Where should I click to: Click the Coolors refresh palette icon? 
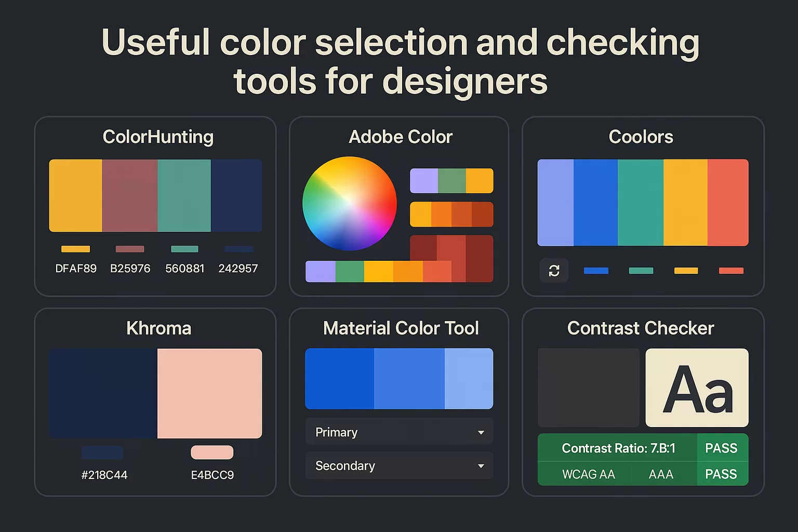pyautogui.click(x=554, y=271)
